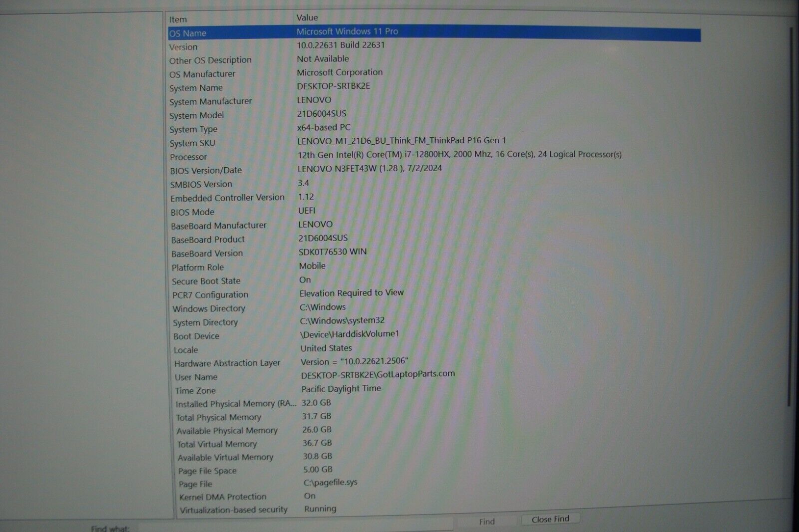Click the value United States
799x532 pixels.
pyautogui.click(x=326, y=348)
